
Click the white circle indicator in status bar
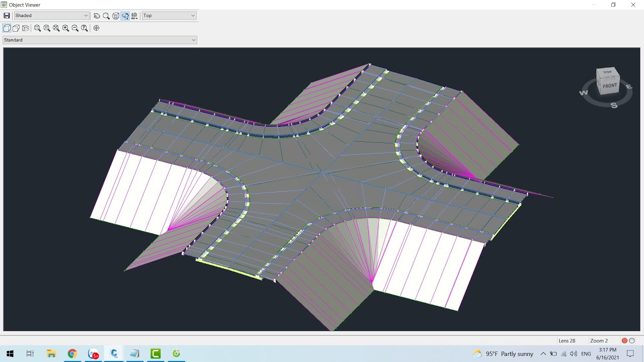pyautogui.click(x=632, y=341)
